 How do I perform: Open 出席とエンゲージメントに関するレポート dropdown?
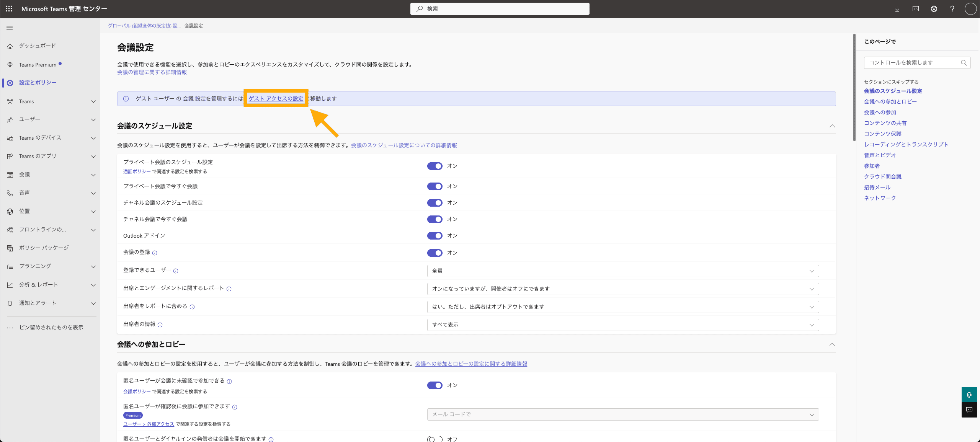(623, 289)
